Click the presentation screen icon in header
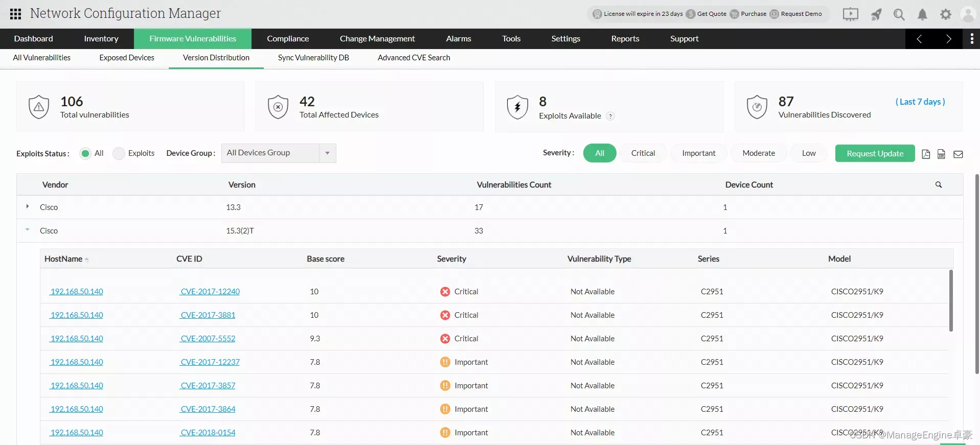This screenshot has height=445, width=980. coord(850,14)
